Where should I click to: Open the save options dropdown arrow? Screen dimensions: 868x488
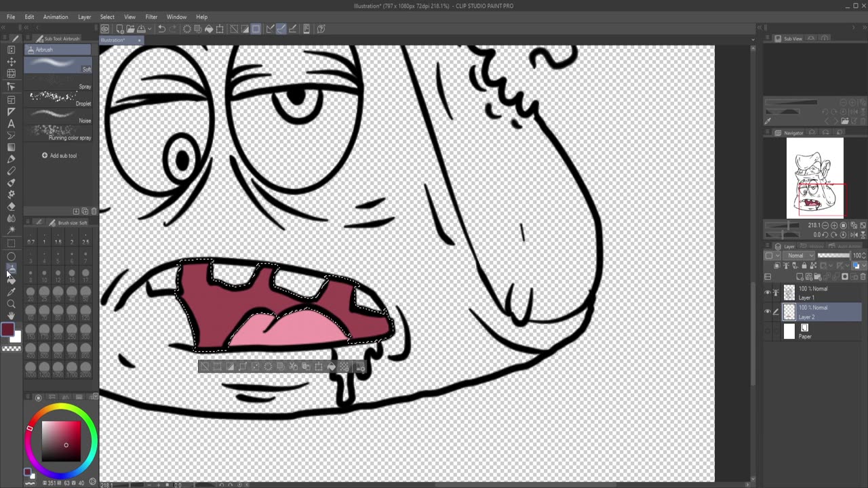(150, 29)
